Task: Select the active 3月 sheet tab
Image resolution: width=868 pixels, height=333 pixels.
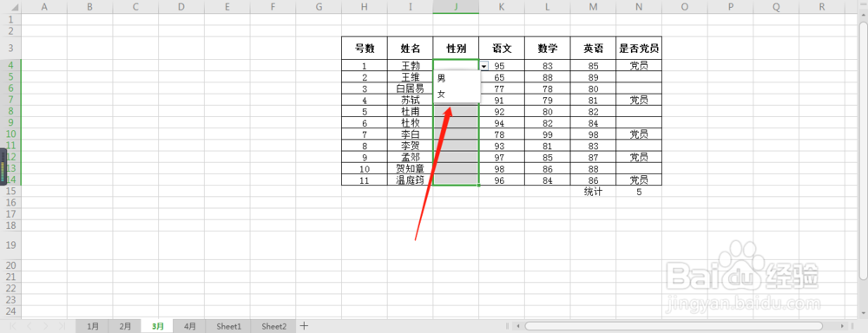Action: pyautogui.click(x=158, y=326)
